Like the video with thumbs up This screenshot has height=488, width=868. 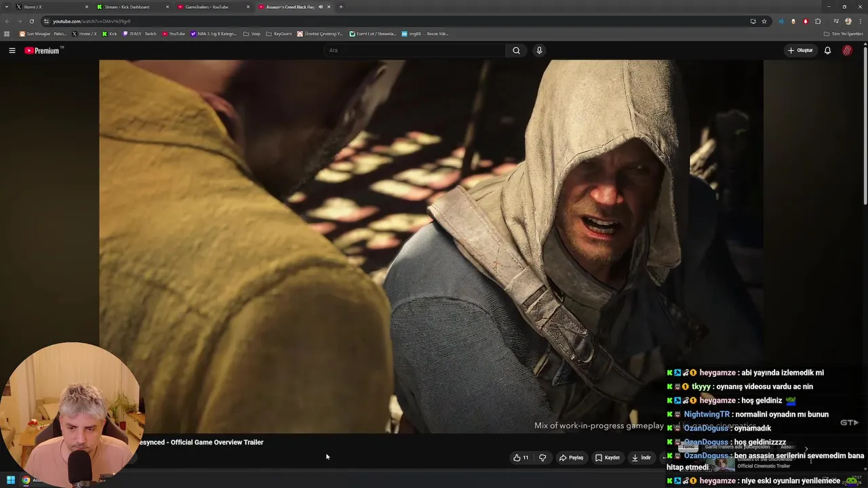pyautogui.click(x=521, y=457)
